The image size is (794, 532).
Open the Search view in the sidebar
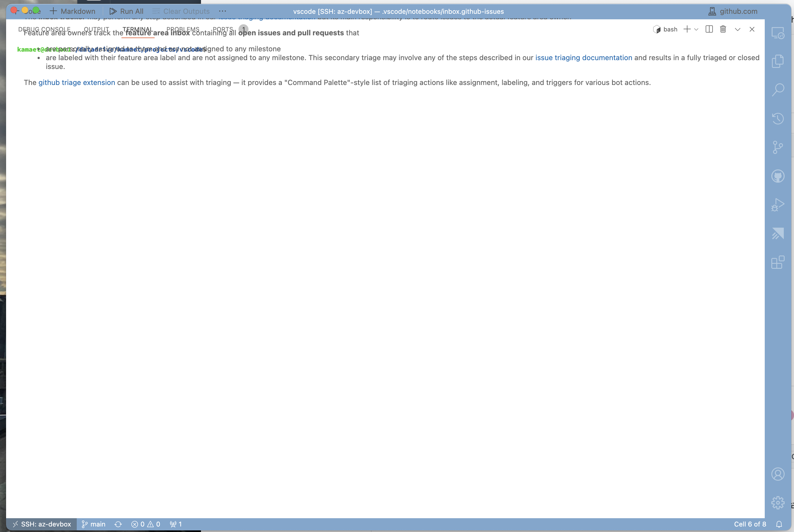(778, 89)
